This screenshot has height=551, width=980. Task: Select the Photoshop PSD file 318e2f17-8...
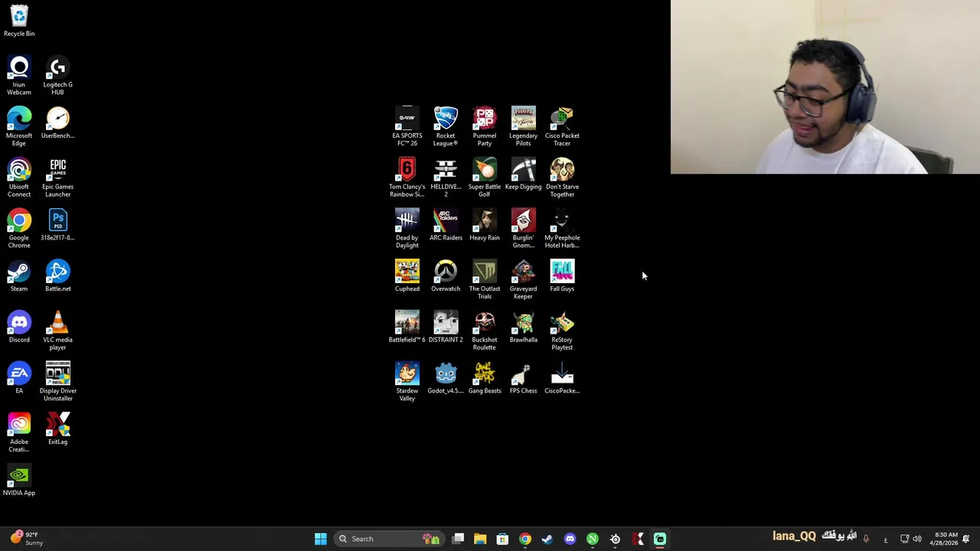pos(57,225)
